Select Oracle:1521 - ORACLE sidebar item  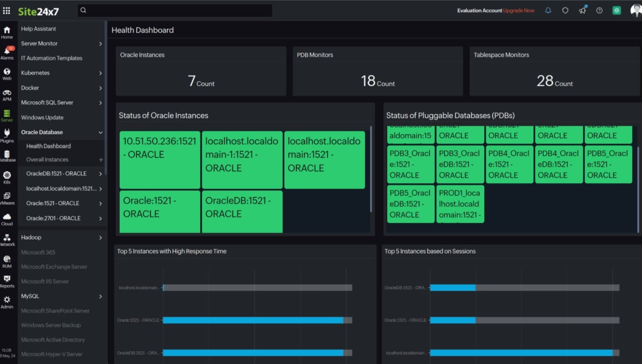click(52, 203)
